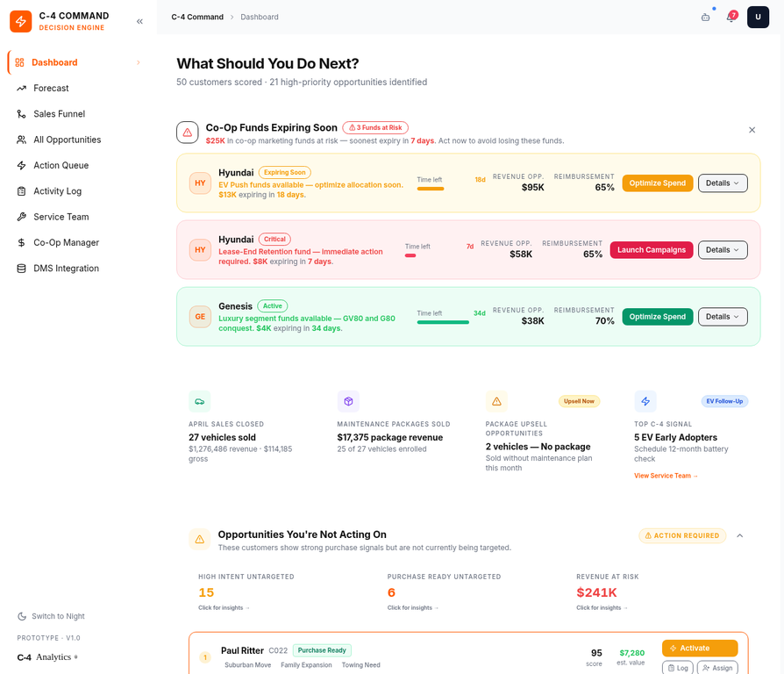Viewport: 784px width, 674px height.
Task: Click the HY avatar on Critical card
Action: (200, 250)
